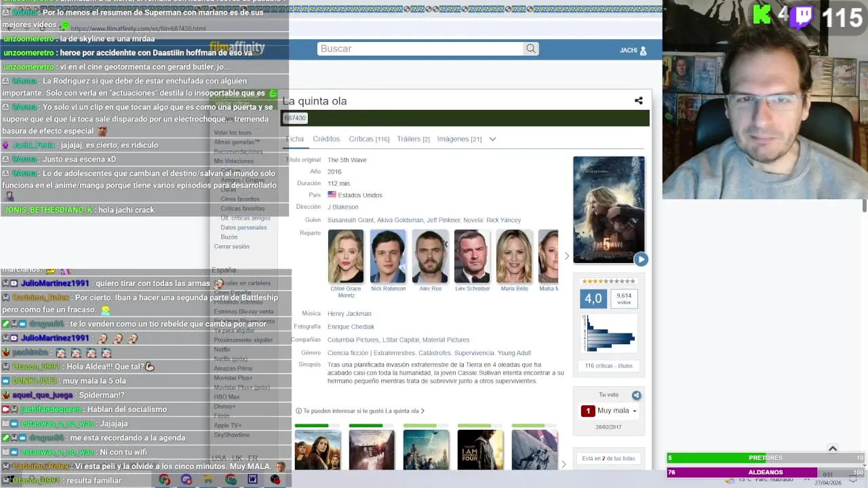The width and height of the screenshot is (868, 488).
Task: Open Liev Schreiber cast photo
Action: tap(472, 256)
